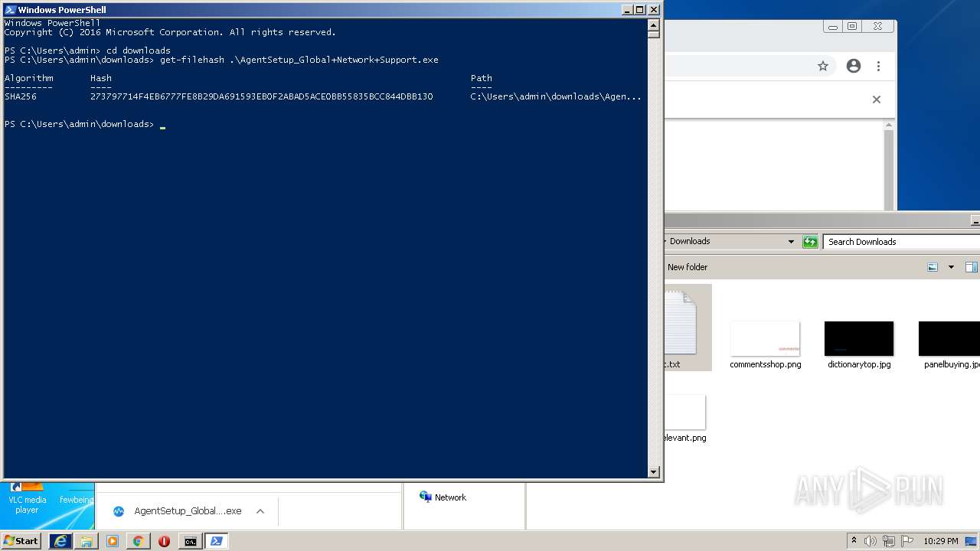This screenshot has width=980, height=551.
Task: Switch to the Command Prompt taskbar button
Action: (x=190, y=541)
